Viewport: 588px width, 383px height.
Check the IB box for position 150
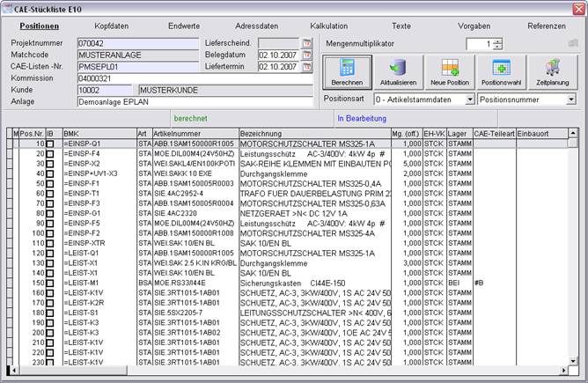(51, 284)
